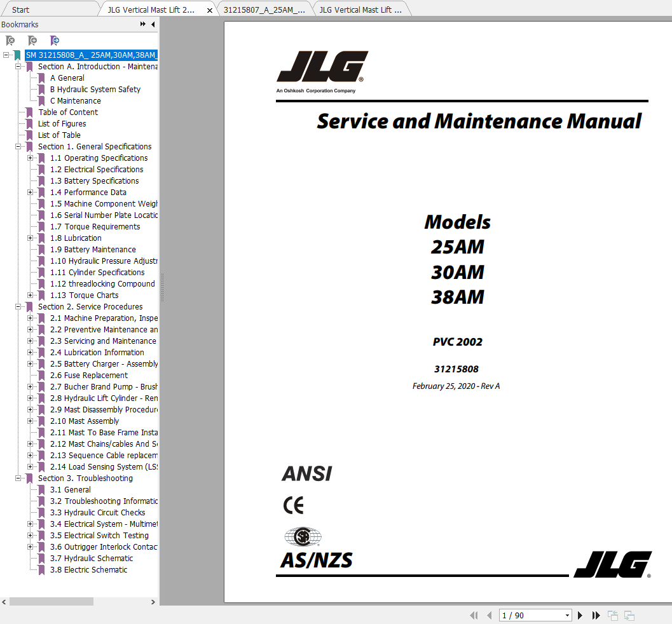The width and height of the screenshot is (672, 624).
Task: Expand 2.5 Battery Charger bookmark
Action: (x=30, y=363)
